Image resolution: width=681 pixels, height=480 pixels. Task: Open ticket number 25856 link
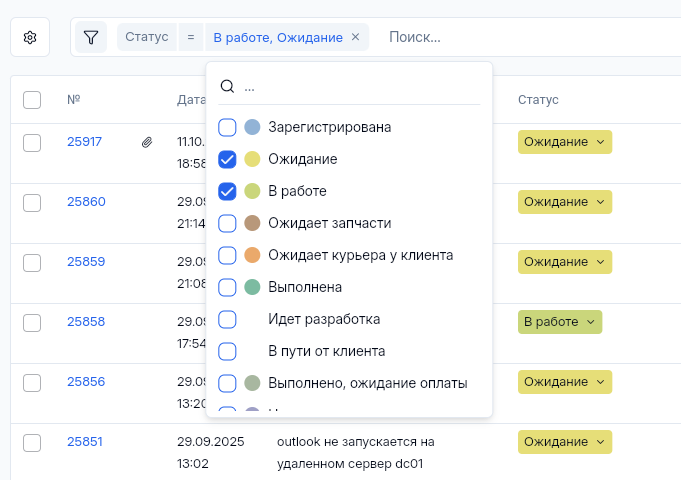(86, 382)
